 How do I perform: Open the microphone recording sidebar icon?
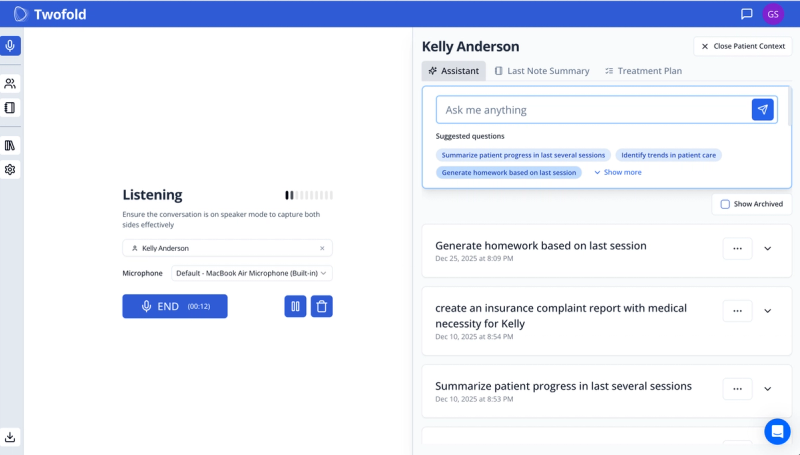10,46
